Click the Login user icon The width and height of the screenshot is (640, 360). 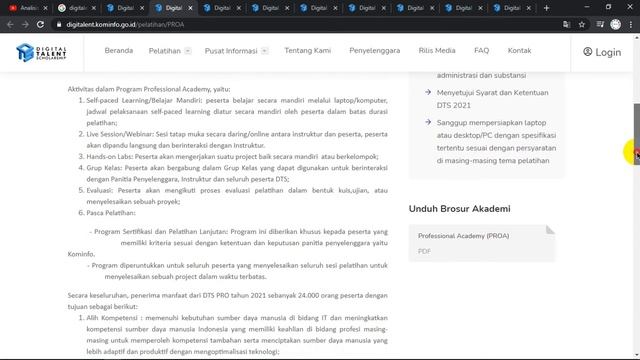click(x=587, y=52)
